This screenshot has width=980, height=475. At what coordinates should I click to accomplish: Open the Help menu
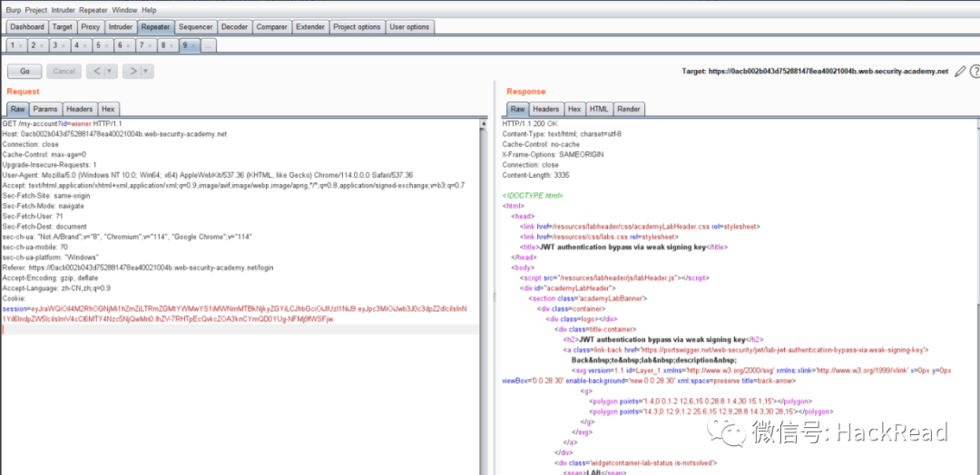149,10
